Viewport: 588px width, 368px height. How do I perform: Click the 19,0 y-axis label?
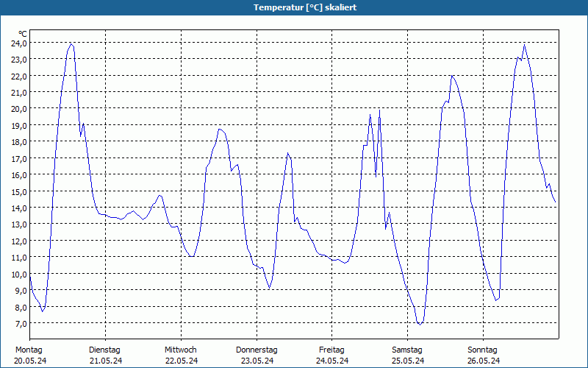tap(19, 125)
